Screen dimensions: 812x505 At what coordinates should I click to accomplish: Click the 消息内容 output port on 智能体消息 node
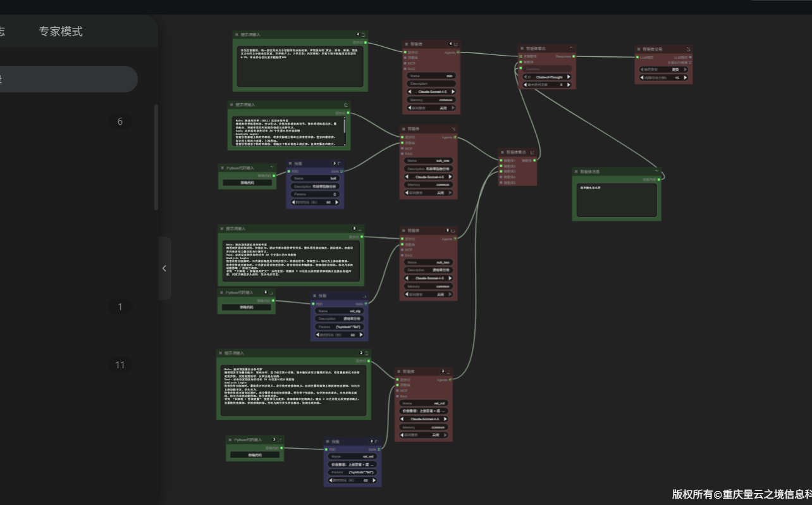coord(659,180)
